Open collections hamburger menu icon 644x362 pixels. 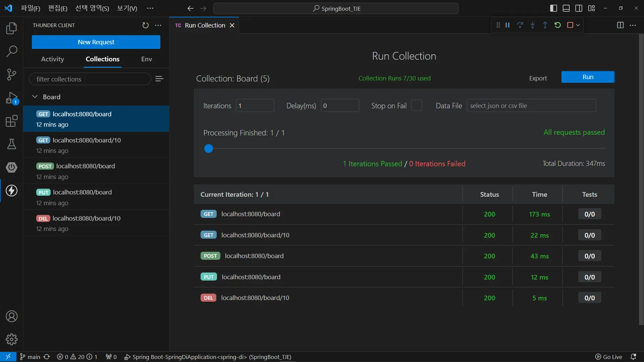[159, 79]
